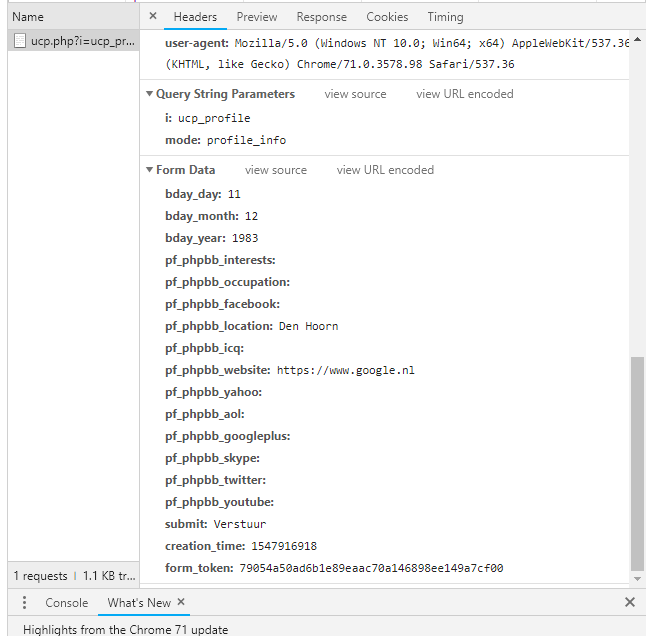Click the scrollbar up arrow

[637, 39]
